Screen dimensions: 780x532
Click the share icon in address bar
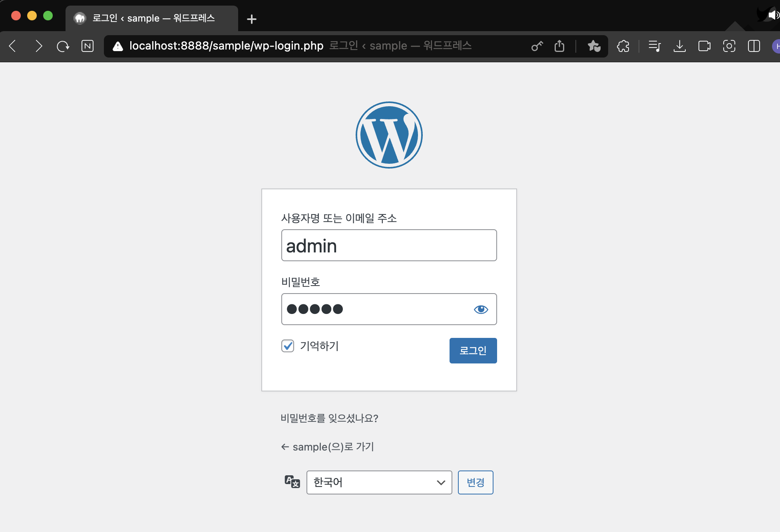click(x=559, y=46)
